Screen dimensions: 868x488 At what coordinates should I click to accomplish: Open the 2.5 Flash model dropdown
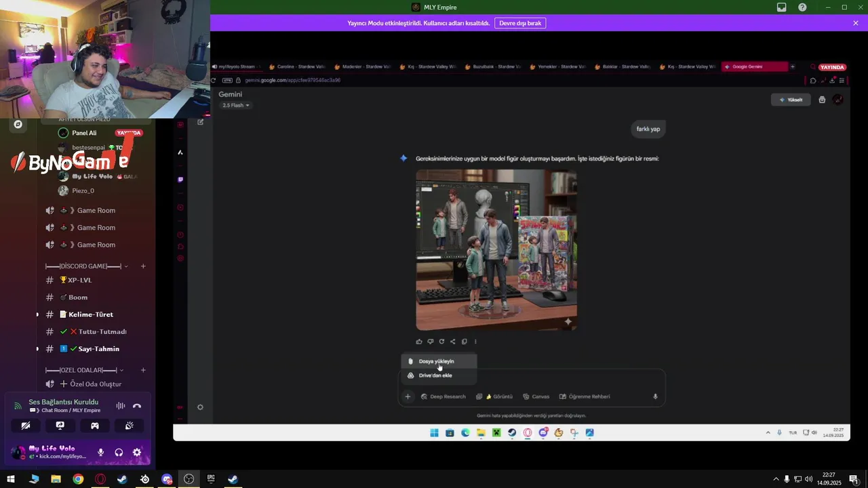[236, 105]
